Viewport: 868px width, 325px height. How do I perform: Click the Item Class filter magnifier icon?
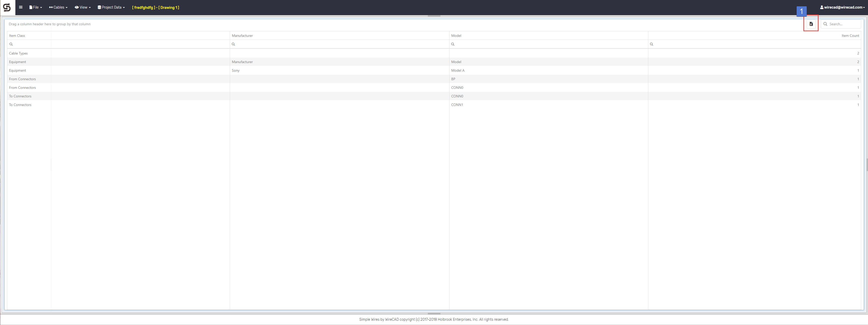[x=11, y=44]
